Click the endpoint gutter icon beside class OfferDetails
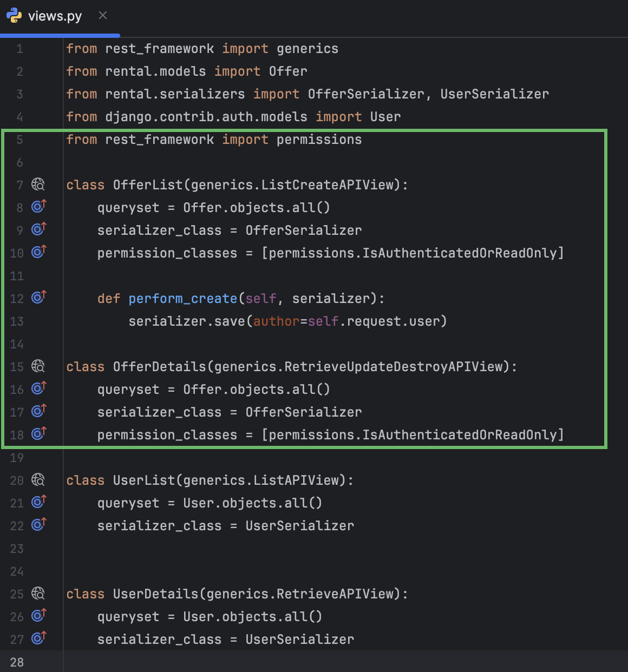 38,367
